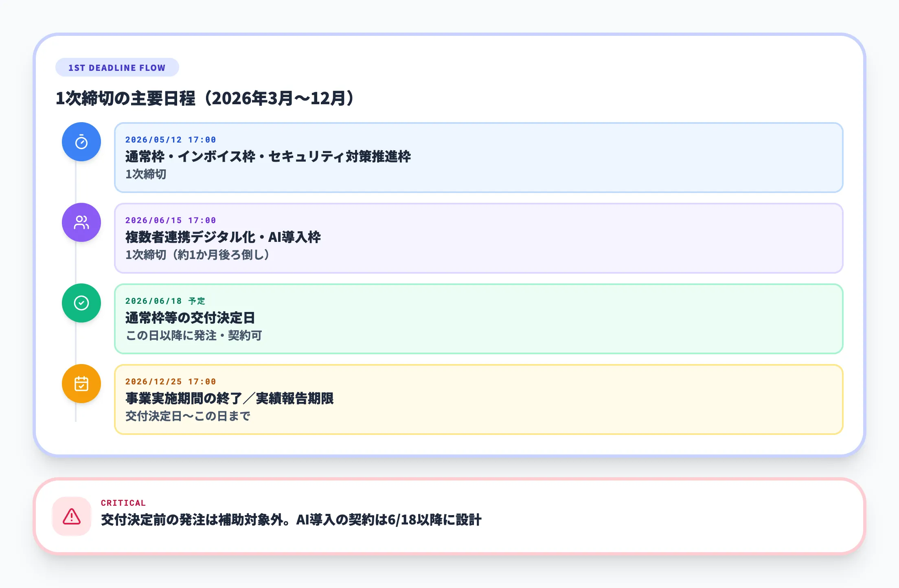The width and height of the screenshot is (899, 588).
Task: Click the red CRITICAL label
Action: pyautogui.click(x=123, y=503)
